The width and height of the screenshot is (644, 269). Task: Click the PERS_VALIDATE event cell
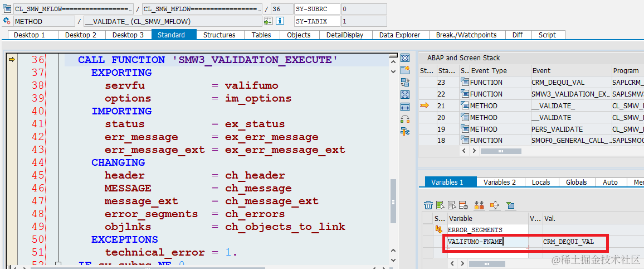[570, 129]
